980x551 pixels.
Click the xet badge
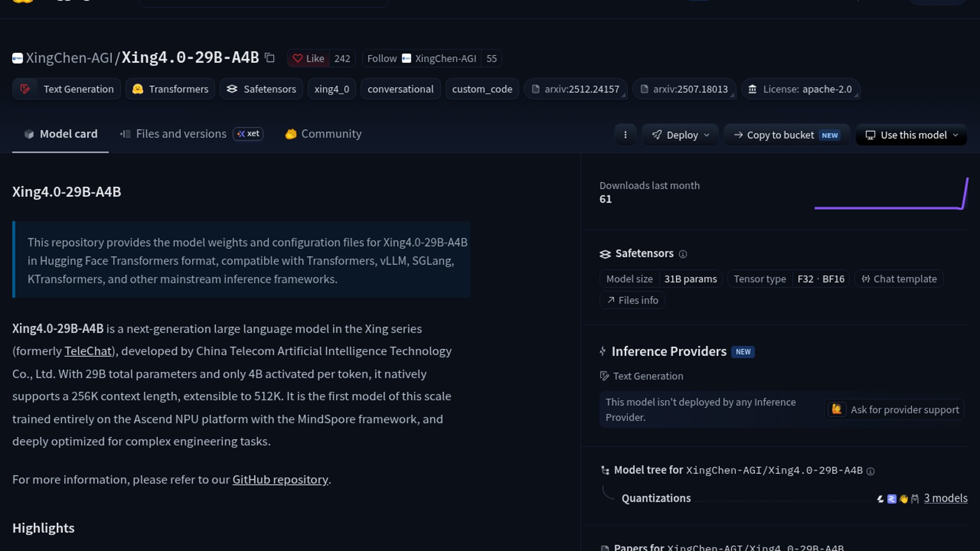pos(248,134)
